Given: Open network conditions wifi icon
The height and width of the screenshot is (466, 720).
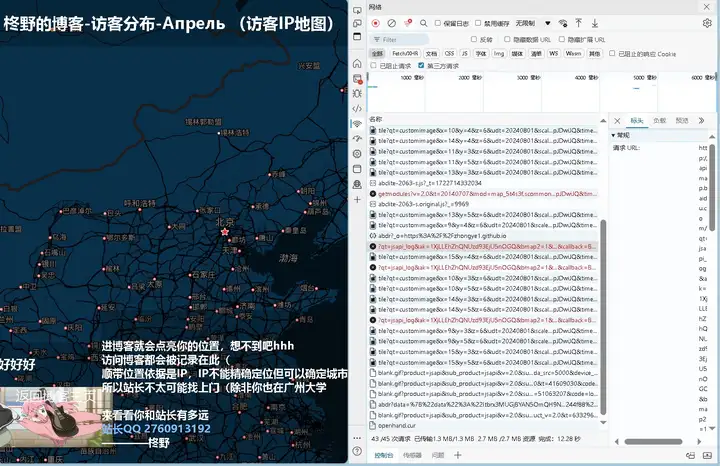Looking at the screenshot, I should 563,23.
